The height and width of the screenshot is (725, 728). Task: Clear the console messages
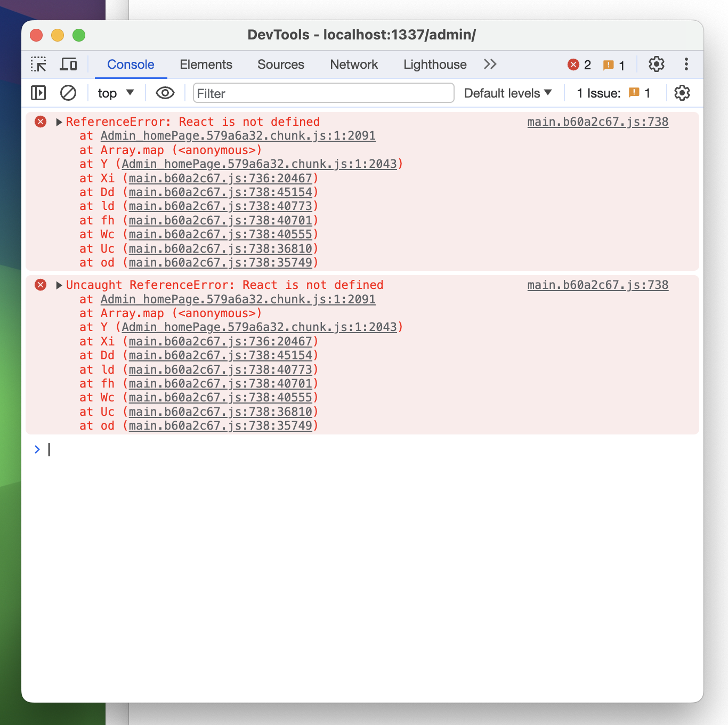coord(68,93)
